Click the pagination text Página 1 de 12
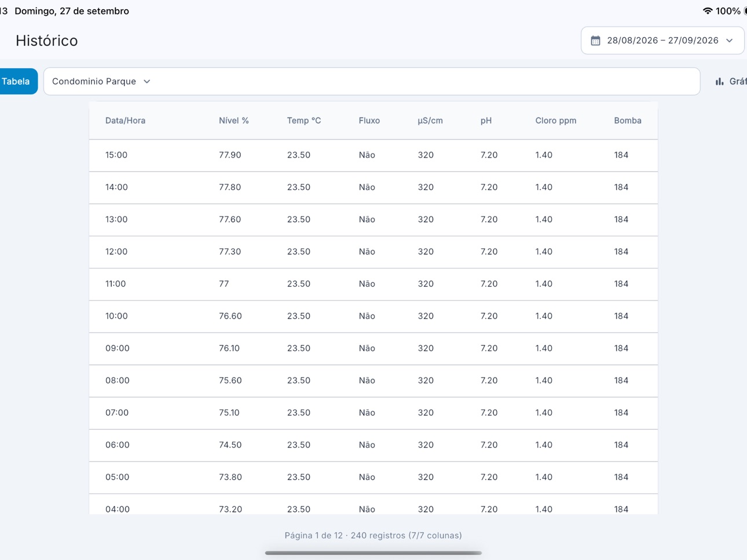Screen dimensions: 747x560 [x=313, y=536]
